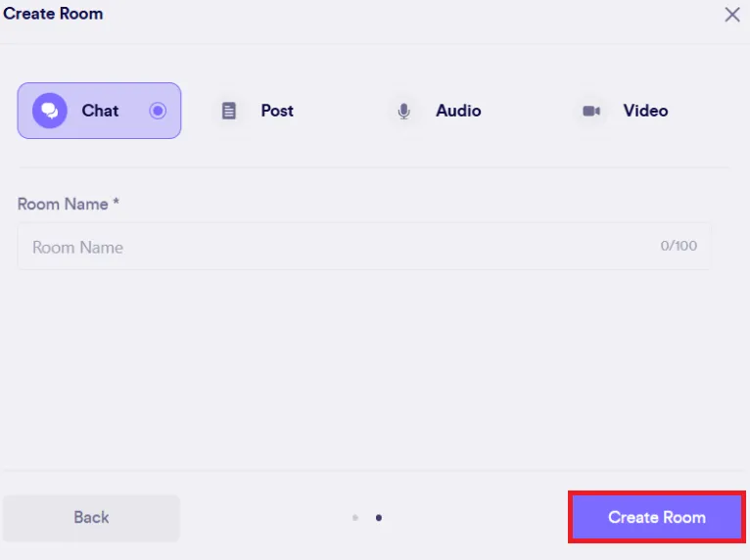This screenshot has height=560, width=750.
Task: Click the Post document icon
Action: (229, 111)
